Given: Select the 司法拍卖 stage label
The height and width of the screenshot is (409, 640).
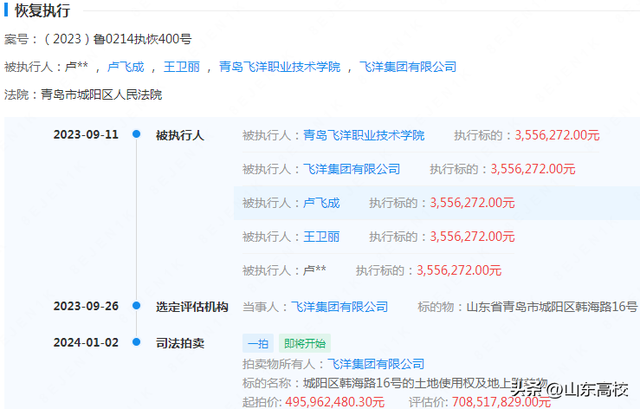Looking at the screenshot, I should coord(180,343).
